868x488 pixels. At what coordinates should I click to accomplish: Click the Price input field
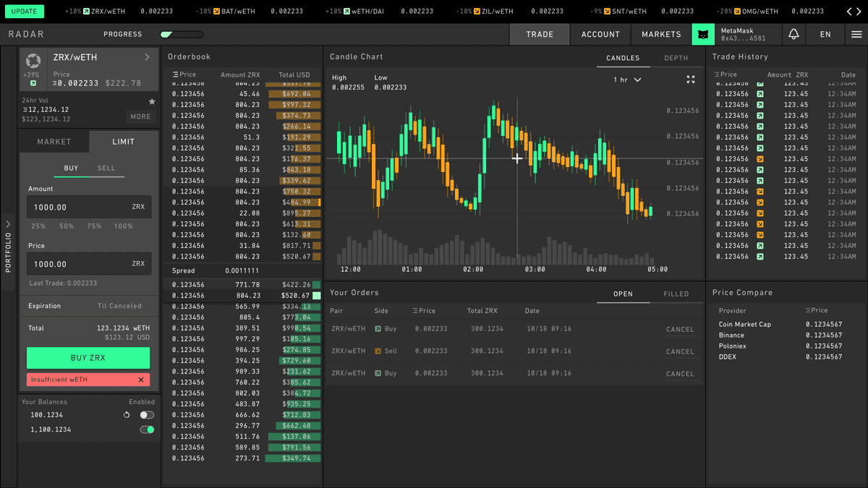89,264
